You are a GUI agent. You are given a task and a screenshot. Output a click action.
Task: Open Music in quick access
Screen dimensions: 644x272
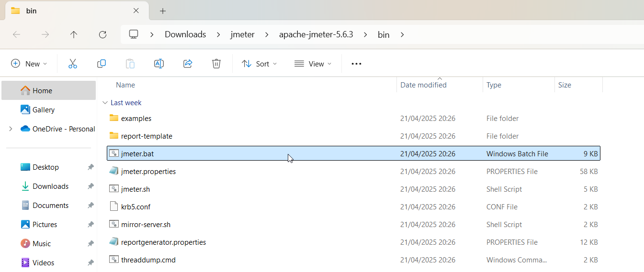(x=48, y=244)
